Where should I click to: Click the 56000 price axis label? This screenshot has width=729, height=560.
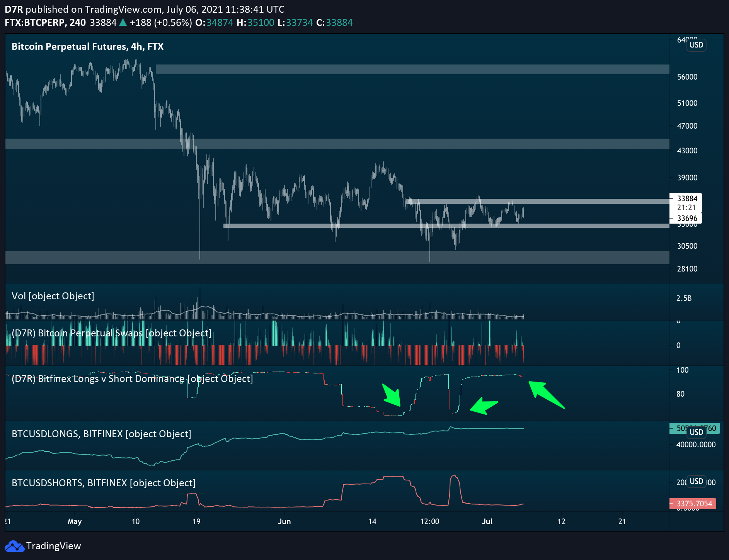click(687, 77)
